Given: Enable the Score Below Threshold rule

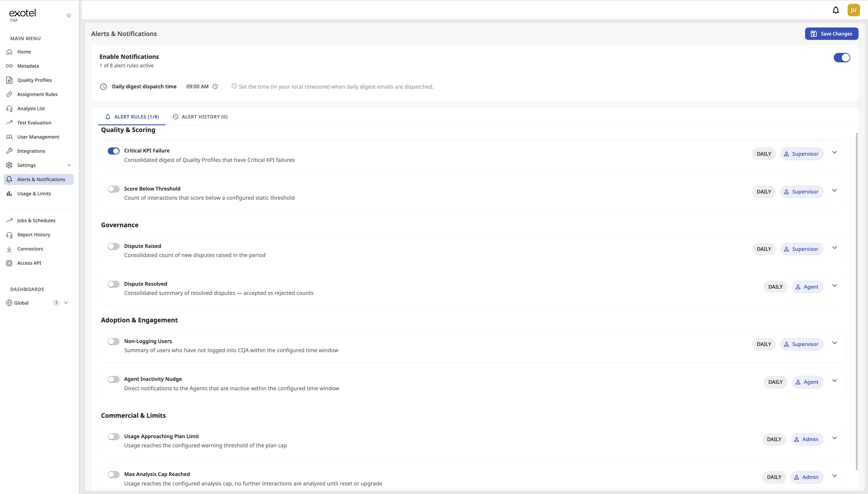Looking at the screenshot, I should click(114, 189).
